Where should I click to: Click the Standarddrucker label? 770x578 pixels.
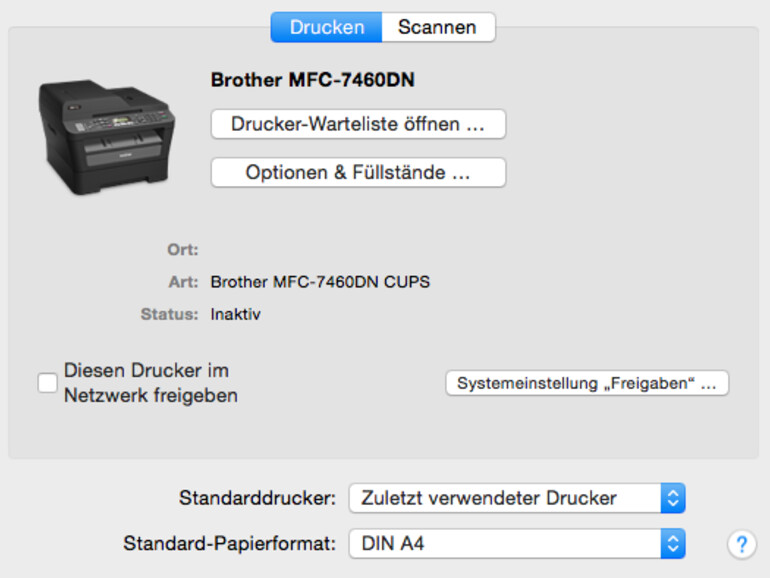click(x=256, y=497)
